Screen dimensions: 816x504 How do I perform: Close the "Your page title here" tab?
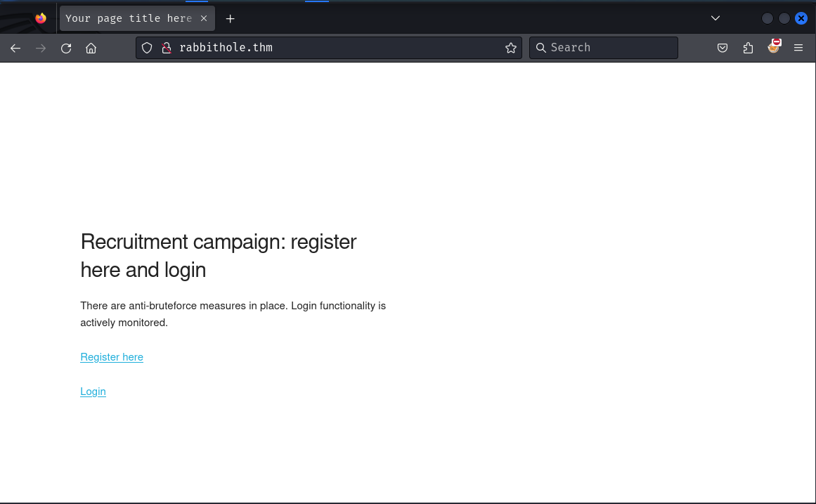[204, 18]
